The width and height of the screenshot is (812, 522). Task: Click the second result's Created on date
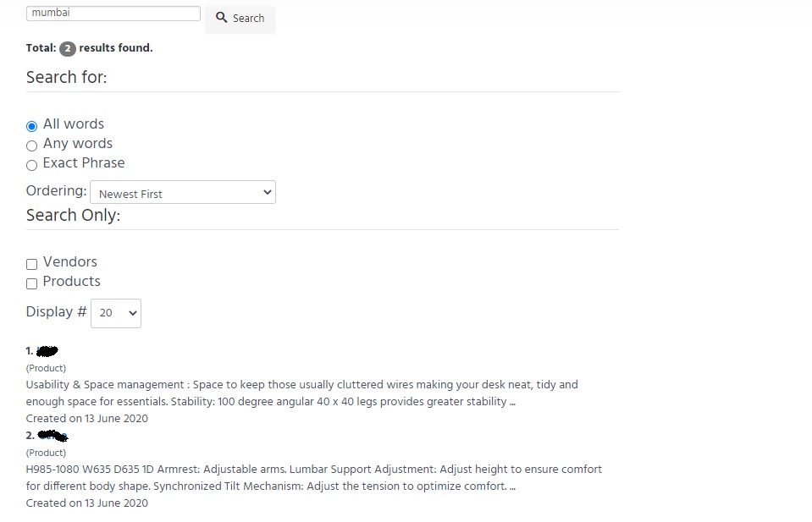86,503
